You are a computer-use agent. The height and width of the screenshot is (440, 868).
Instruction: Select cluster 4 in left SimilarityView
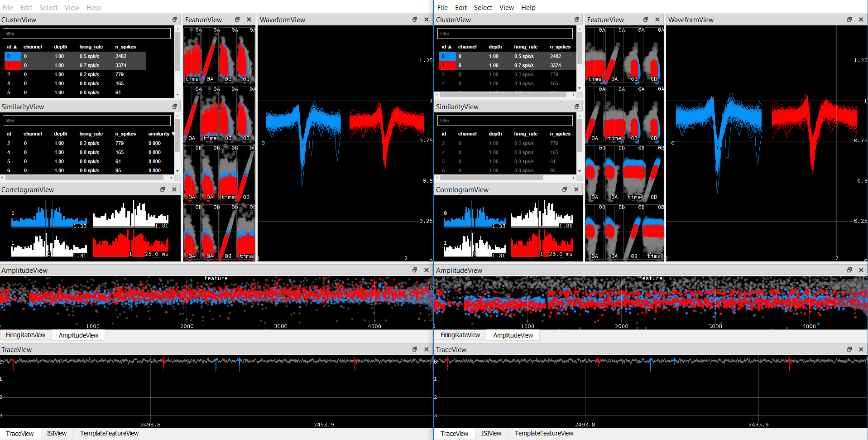click(x=89, y=152)
